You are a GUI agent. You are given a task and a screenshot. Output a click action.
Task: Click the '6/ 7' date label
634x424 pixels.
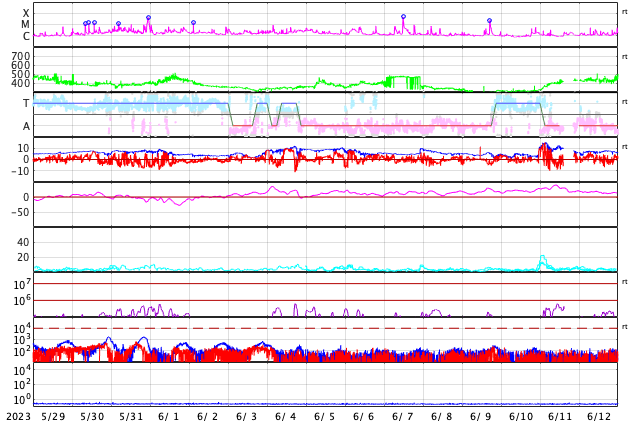click(x=402, y=416)
